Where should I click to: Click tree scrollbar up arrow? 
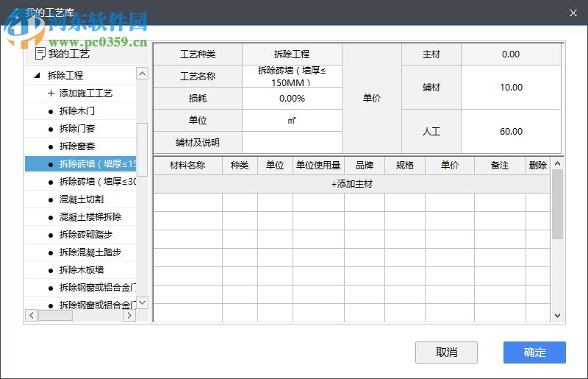pyautogui.click(x=142, y=74)
